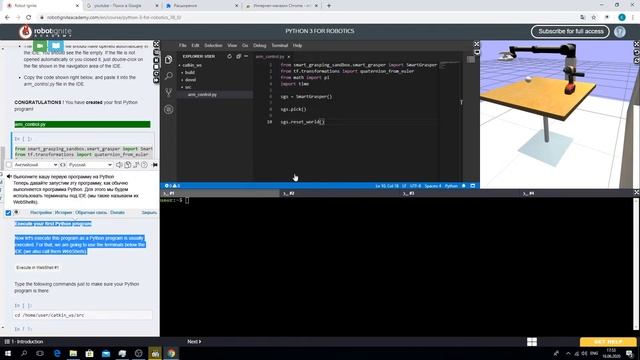Collapse the src folder
Viewport: 640px width, 360px height.
188,87
